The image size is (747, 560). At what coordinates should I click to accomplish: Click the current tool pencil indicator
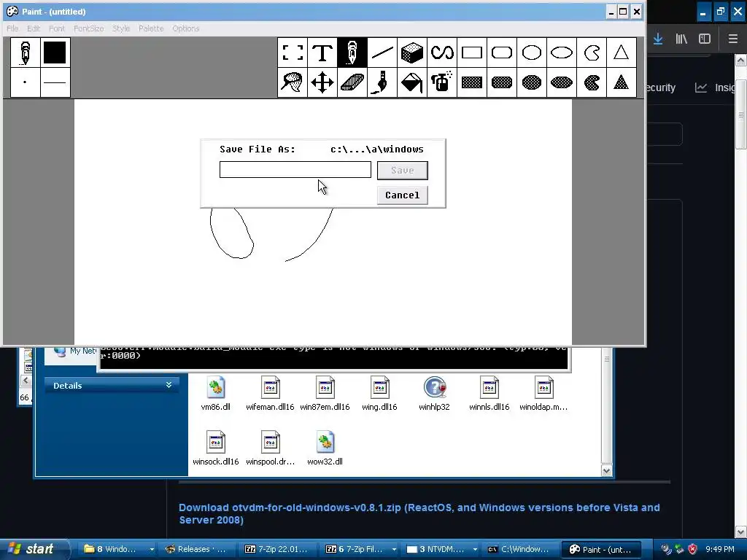(x=26, y=52)
